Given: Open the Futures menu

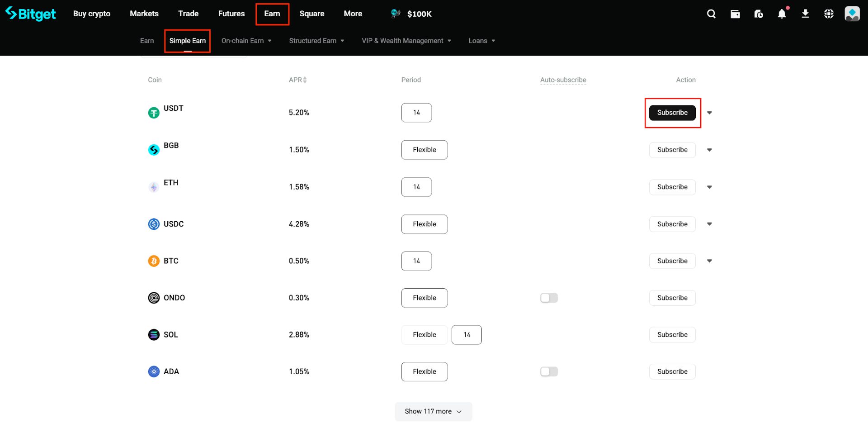Looking at the screenshot, I should click(x=231, y=14).
